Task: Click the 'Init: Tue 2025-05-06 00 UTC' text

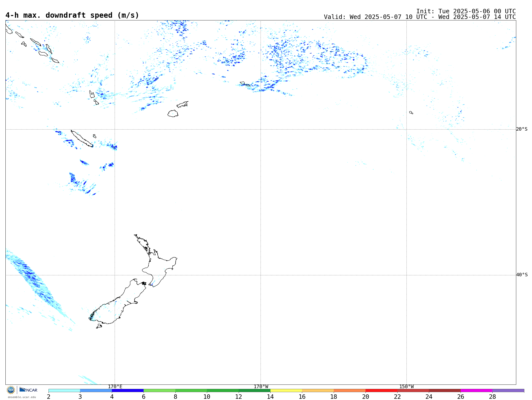Action: point(466,11)
